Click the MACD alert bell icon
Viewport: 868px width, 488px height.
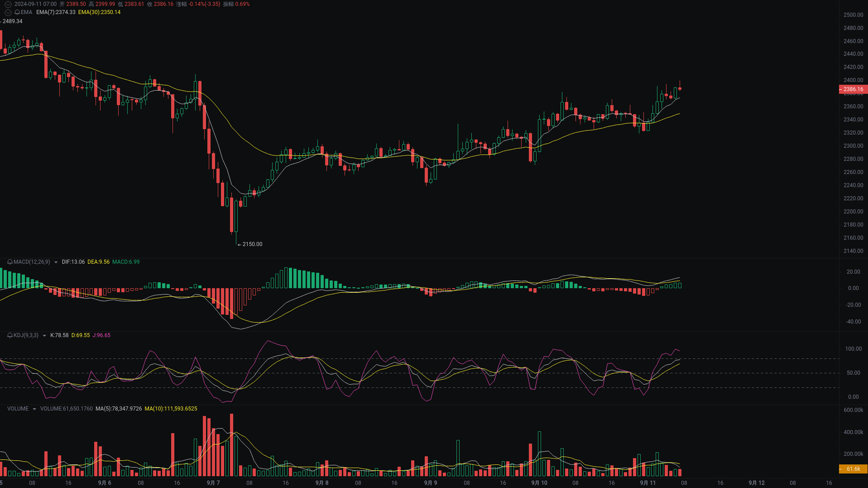(x=9, y=262)
